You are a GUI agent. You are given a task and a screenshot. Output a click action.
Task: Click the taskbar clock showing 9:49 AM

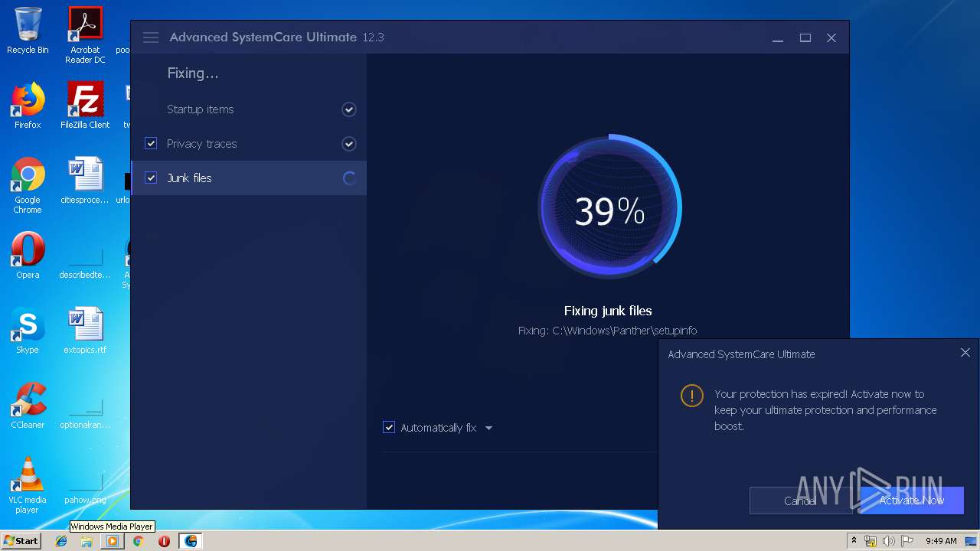tap(941, 541)
